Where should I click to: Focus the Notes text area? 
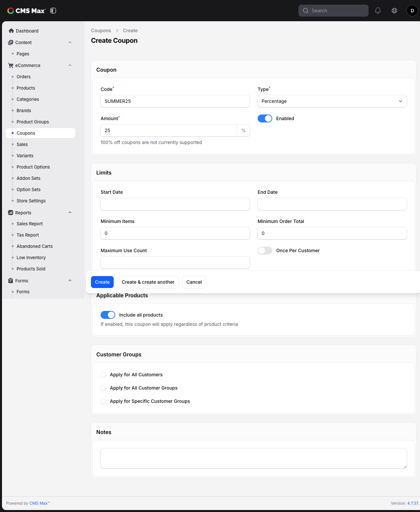tap(254, 458)
